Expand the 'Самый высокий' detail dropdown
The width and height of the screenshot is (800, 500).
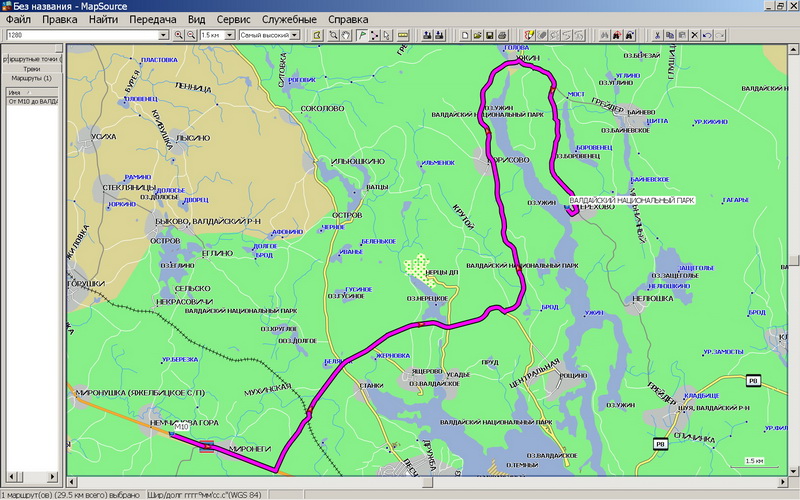pyautogui.click(x=296, y=35)
